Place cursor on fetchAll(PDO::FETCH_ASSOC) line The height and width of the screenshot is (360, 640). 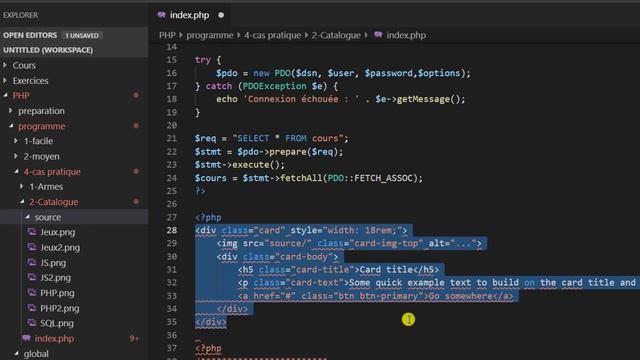(309, 178)
